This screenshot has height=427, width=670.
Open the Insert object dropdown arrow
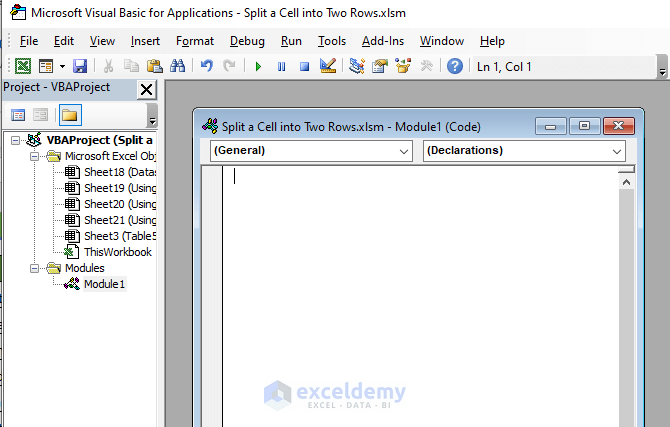(62, 66)
